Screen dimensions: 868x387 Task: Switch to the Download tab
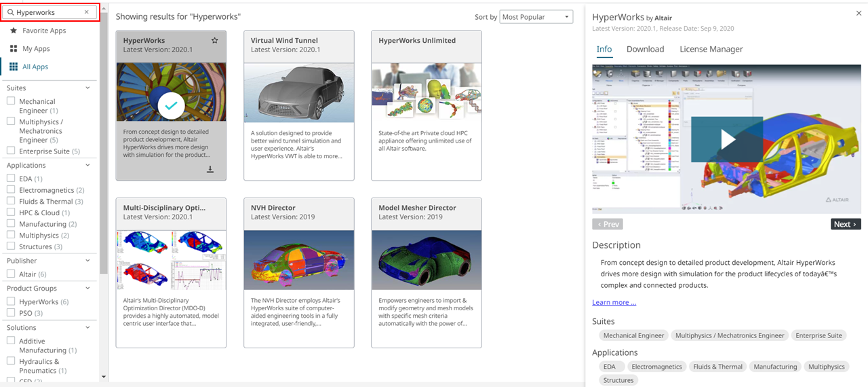point(645,49)
